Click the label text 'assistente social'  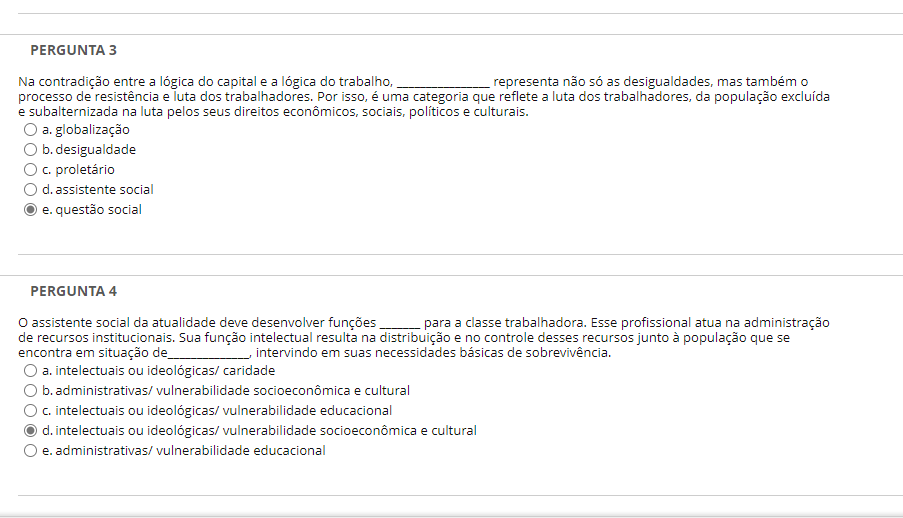[104, 190]
